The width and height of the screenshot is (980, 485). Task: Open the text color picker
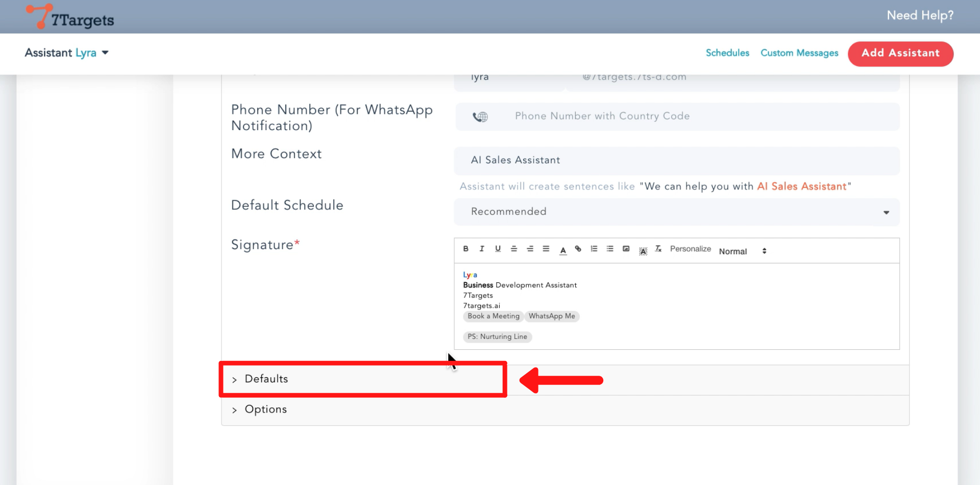[x=563, y=250]
